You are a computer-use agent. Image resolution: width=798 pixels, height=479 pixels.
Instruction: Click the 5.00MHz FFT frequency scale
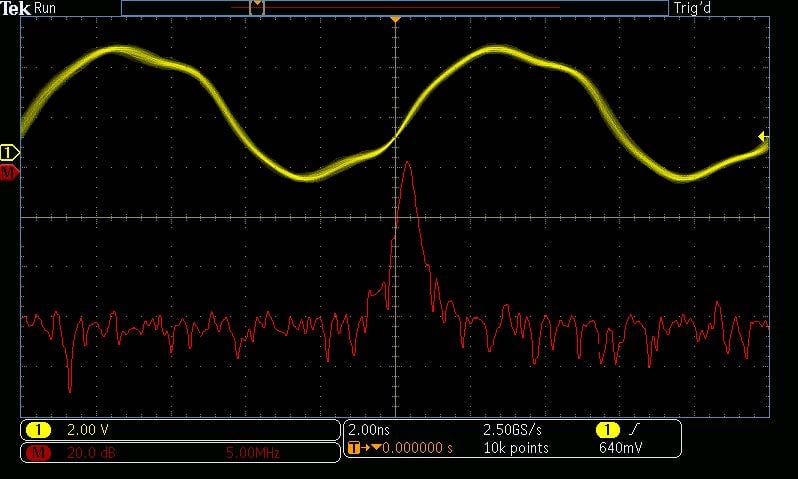click(252, 453)
